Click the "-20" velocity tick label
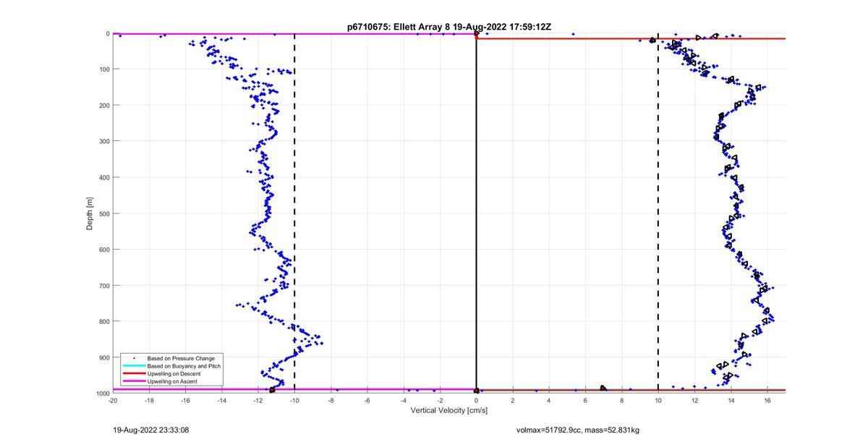Screen dimensions: 868x442 coord(113,400)
